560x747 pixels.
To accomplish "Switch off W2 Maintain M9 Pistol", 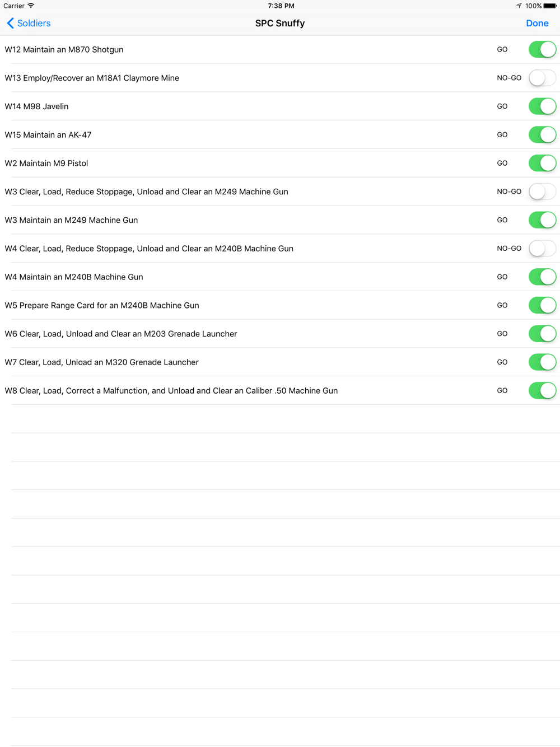I will (x=542, y=163).
